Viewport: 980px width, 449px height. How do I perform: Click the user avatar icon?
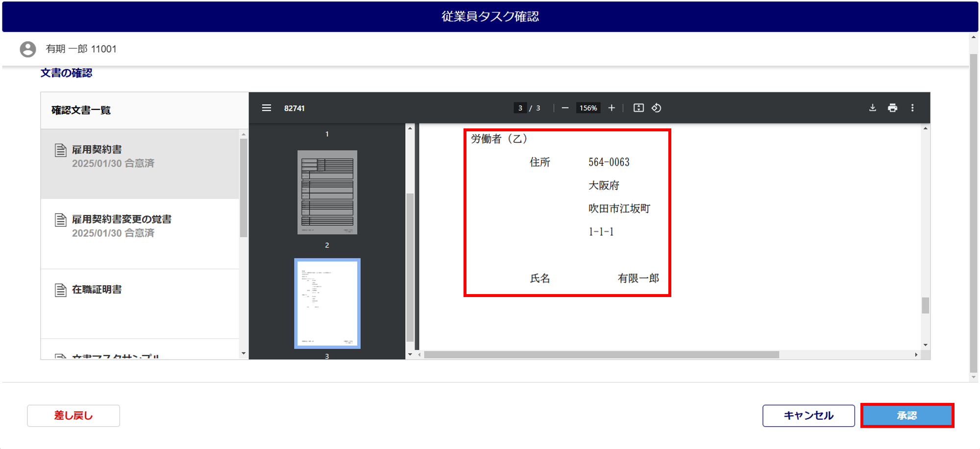[28, 49]
